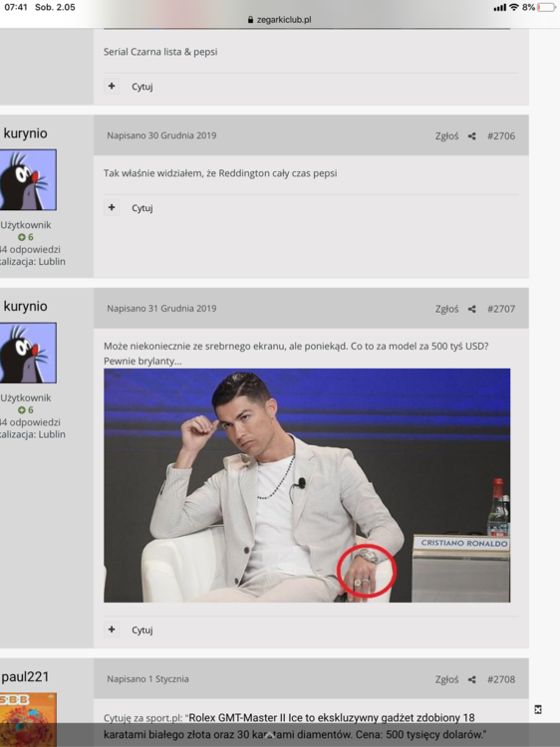The image size is (560, 747).
Task: Open permalink #2706
Action: 501,135
